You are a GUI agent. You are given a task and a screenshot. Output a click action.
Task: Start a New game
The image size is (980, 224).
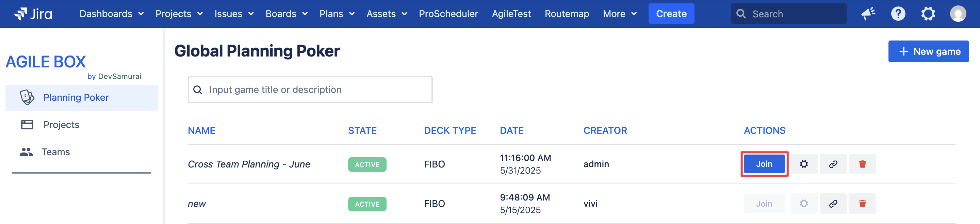[928, 51]
